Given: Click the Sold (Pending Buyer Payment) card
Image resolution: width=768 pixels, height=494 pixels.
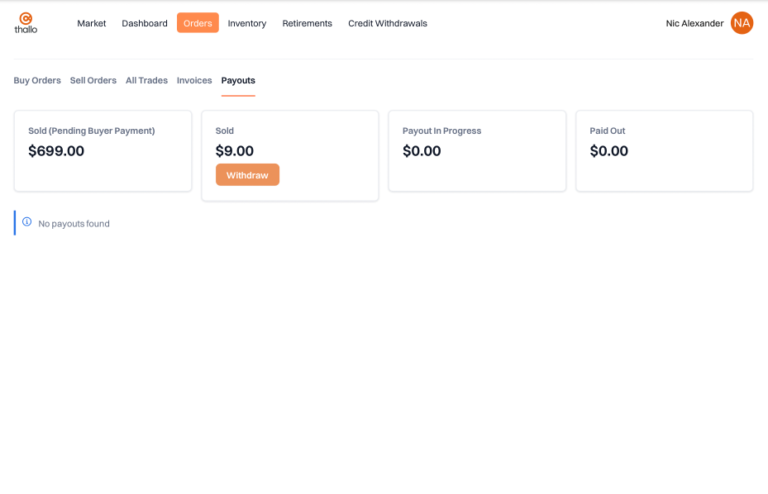Looking at the screenshot, I should click(103, 151).
